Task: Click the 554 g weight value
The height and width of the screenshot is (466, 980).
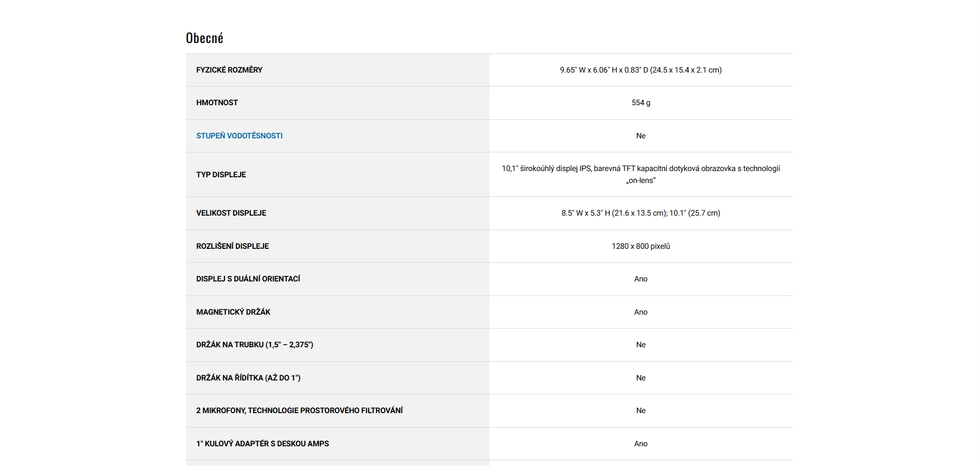Action: (x=640, y=103)
